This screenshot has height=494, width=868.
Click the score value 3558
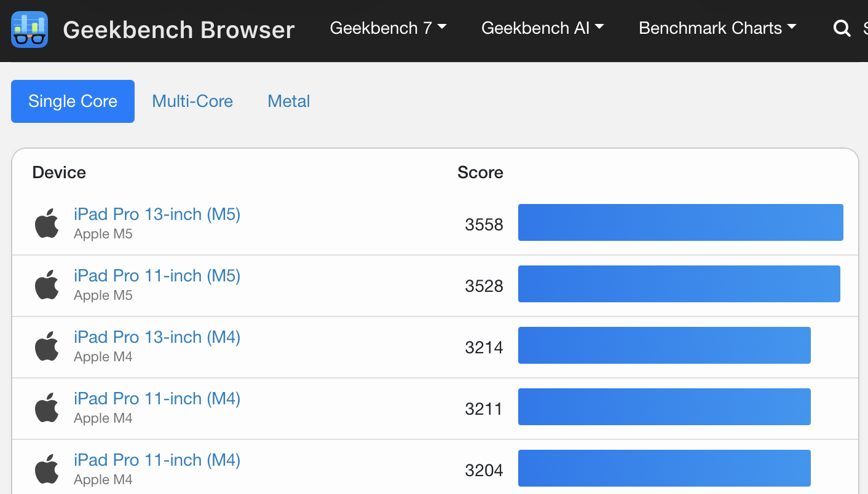(x=484, y=225)
